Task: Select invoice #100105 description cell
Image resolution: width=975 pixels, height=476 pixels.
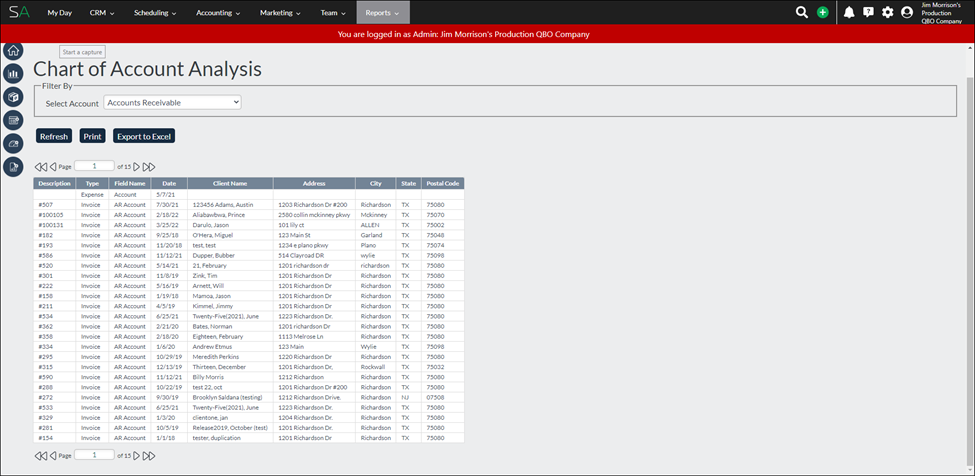Action: pyautogui.click(x=55, y=214)
